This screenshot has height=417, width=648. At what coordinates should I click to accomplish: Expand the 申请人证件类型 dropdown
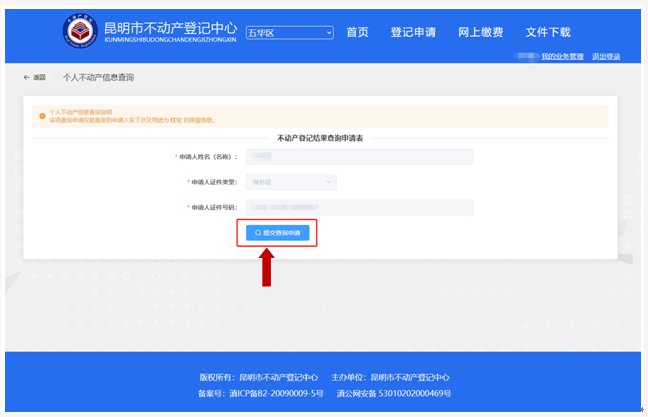tap(291, 182)
